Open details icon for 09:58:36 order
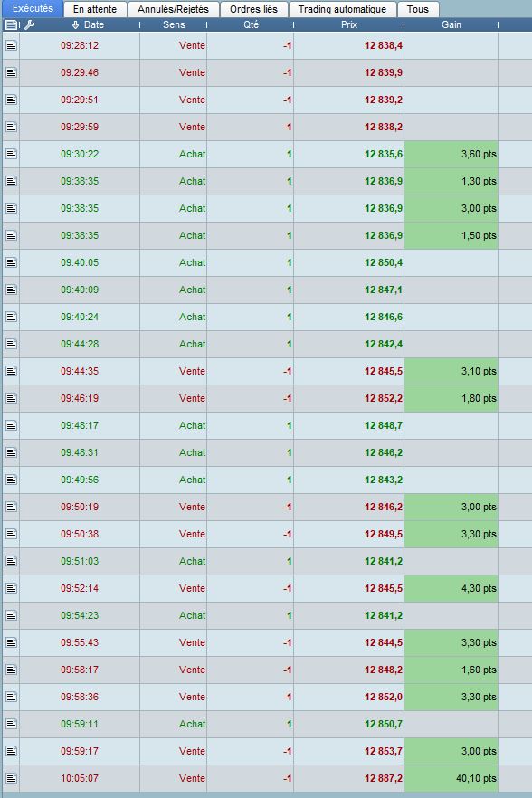Screen dimensions: 532x798 [x=11, y=697]
